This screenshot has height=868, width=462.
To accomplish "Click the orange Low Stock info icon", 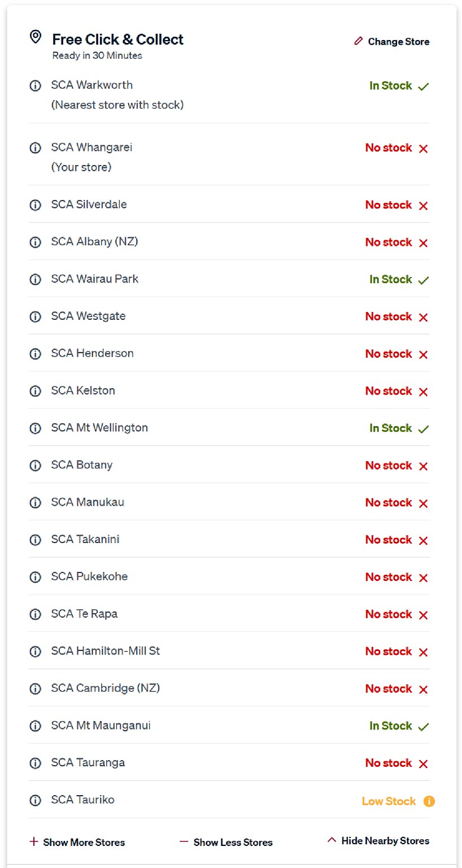I will [x=429, y=801].
